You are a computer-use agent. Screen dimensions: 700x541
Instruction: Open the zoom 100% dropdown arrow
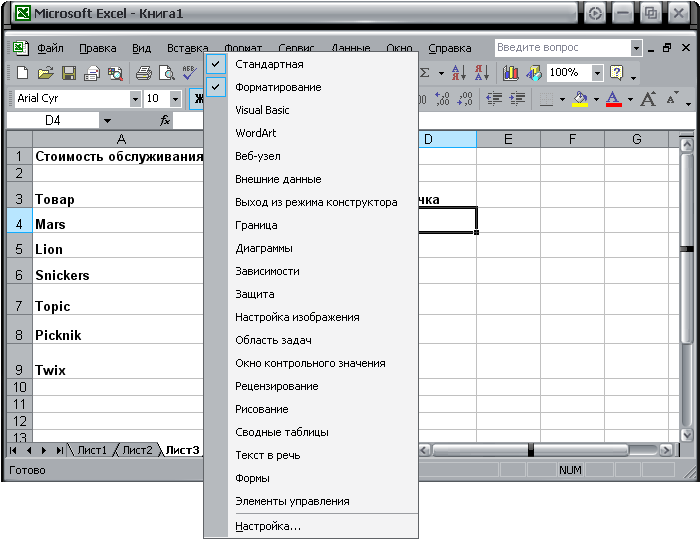tap(597, 73)
